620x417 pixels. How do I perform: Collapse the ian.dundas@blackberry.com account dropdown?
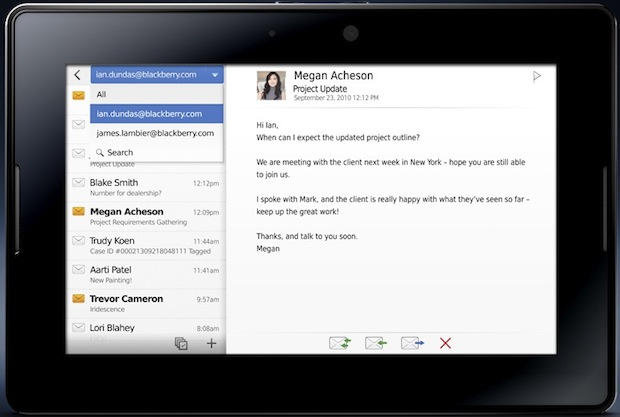(214, 75)
